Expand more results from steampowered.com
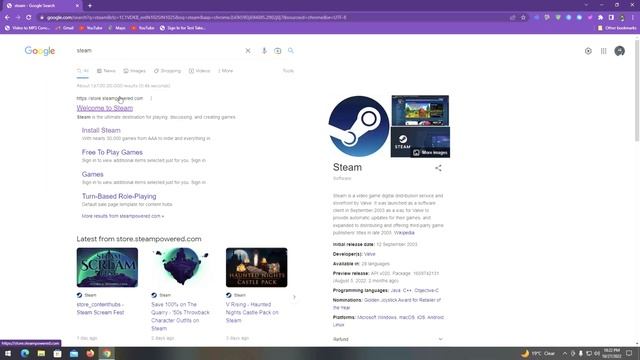The width and height of the screenshot is (640, 360). [x=123, y=216]
